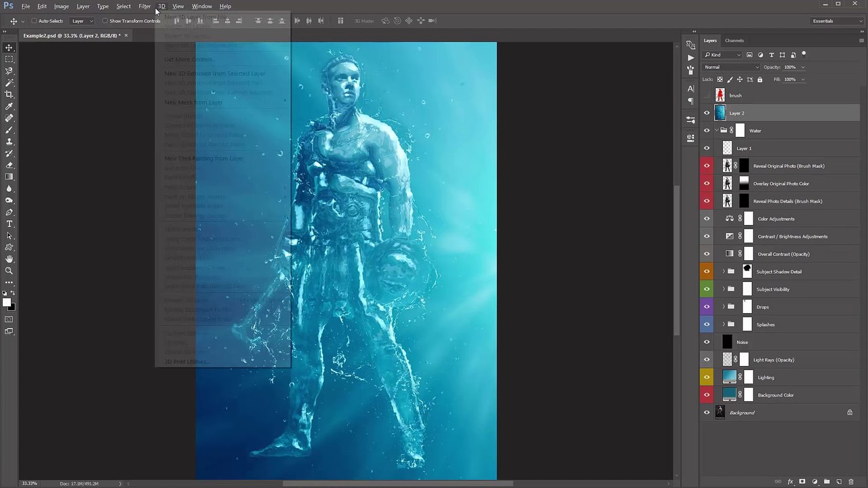The image size is (868, 488).
Task: Open the Character panel icon
Action: tap(690, 89)
